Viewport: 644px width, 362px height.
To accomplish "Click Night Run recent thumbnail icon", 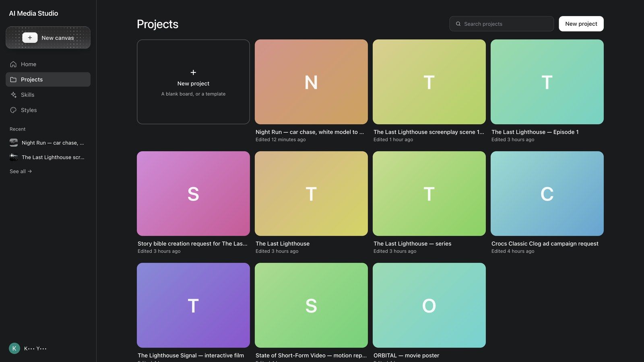I will click(x=14, y=143).
